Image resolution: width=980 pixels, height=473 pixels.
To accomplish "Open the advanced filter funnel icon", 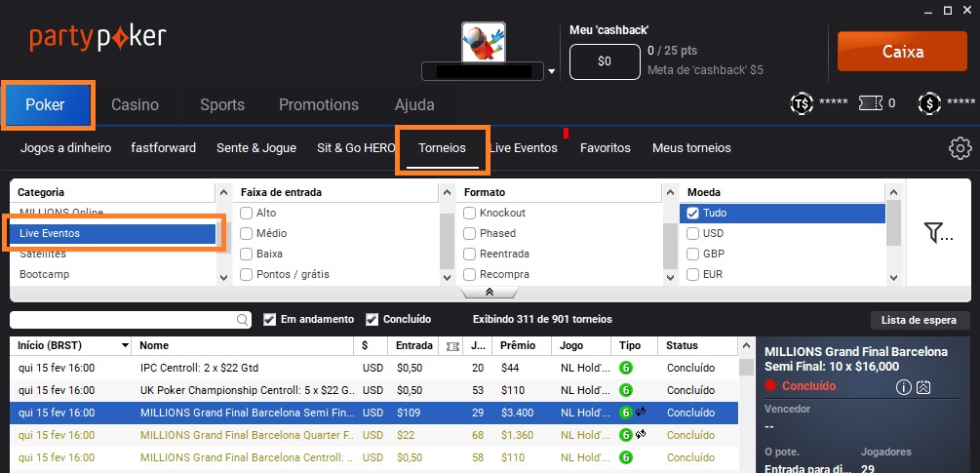I will click(x=938, y=233).
